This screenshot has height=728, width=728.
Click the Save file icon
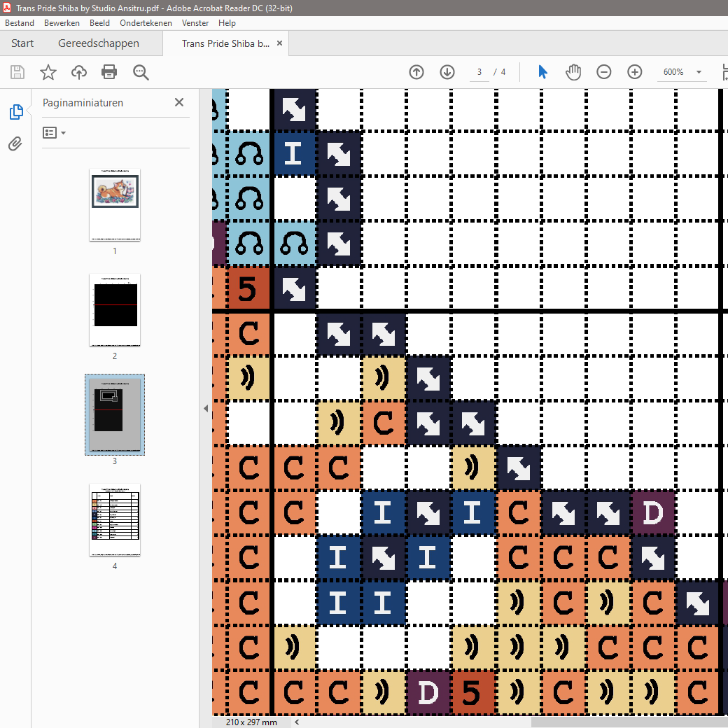pyautogui.click(x=17, y=72)
